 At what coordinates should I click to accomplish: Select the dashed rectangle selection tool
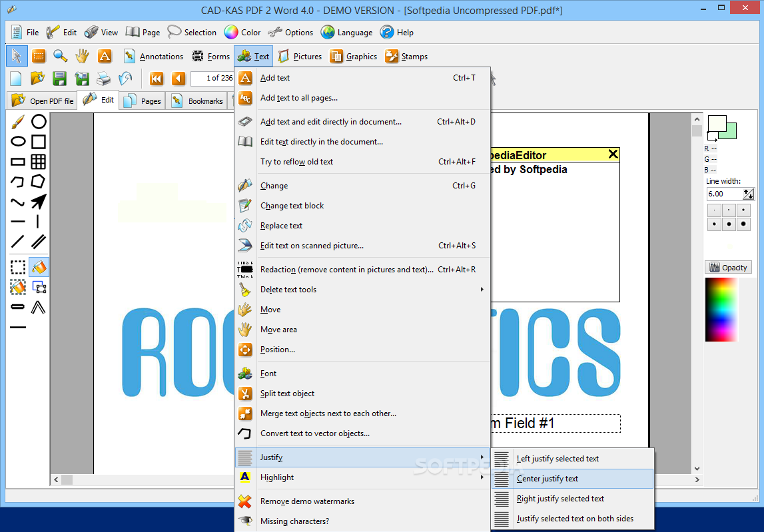(18, 267)
